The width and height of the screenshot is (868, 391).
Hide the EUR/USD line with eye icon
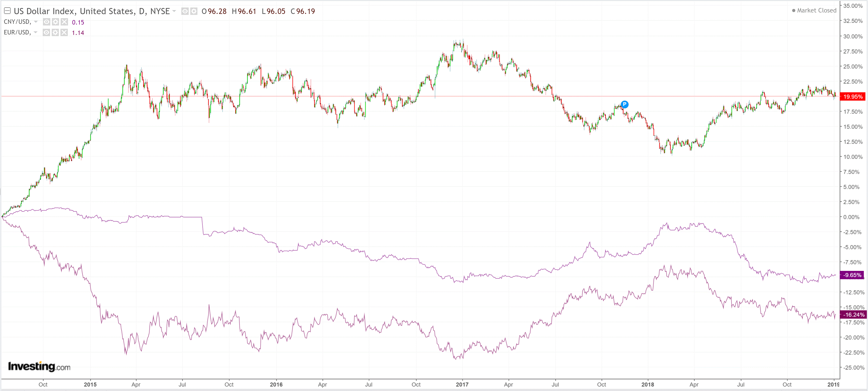[47, 33]
